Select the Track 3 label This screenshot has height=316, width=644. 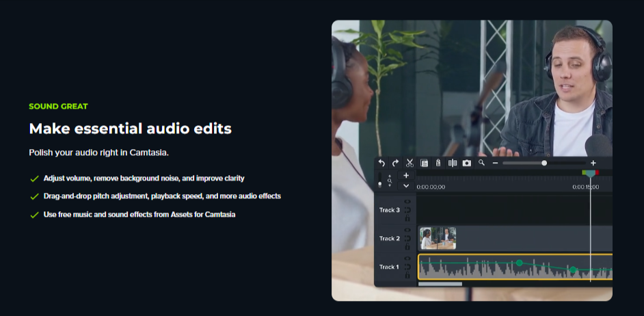[390, 210]
